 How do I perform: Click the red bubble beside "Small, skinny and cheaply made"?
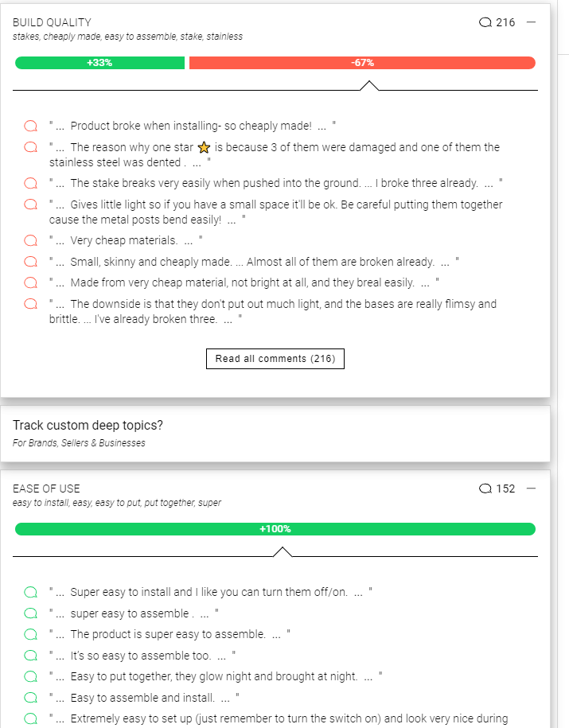coord(30,262)
